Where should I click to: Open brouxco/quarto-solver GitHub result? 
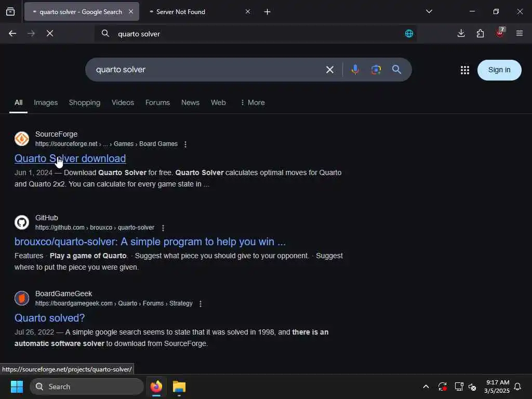coord(150,242)
